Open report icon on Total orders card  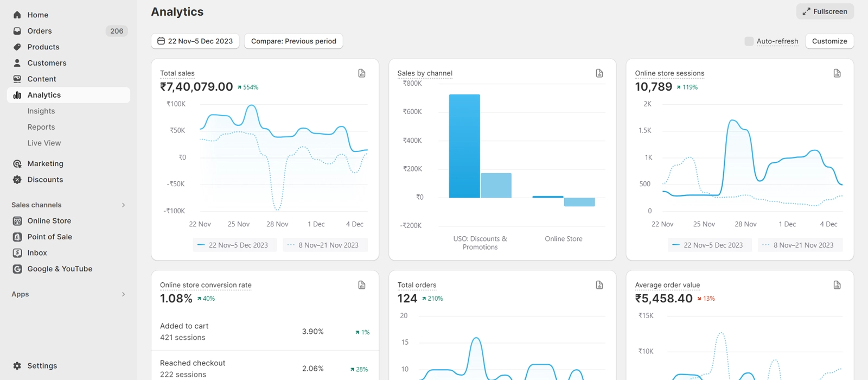tap(599, 285)
